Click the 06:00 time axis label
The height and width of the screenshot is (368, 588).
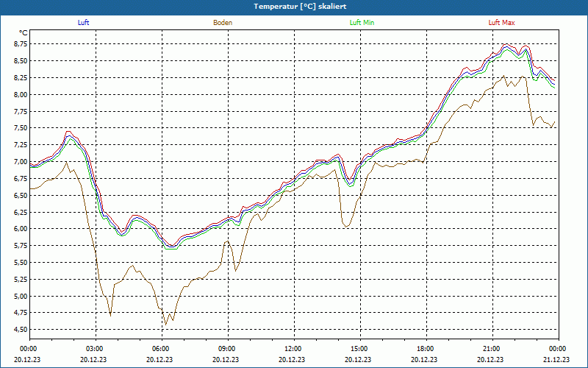pyautogui.click(x=159, y=349)
